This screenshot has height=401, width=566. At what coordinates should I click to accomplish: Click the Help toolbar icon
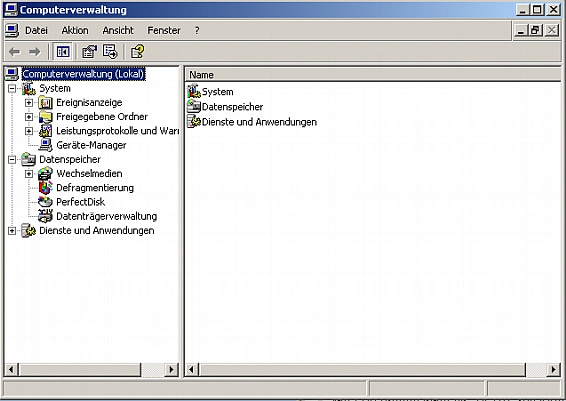coord(137,52)
